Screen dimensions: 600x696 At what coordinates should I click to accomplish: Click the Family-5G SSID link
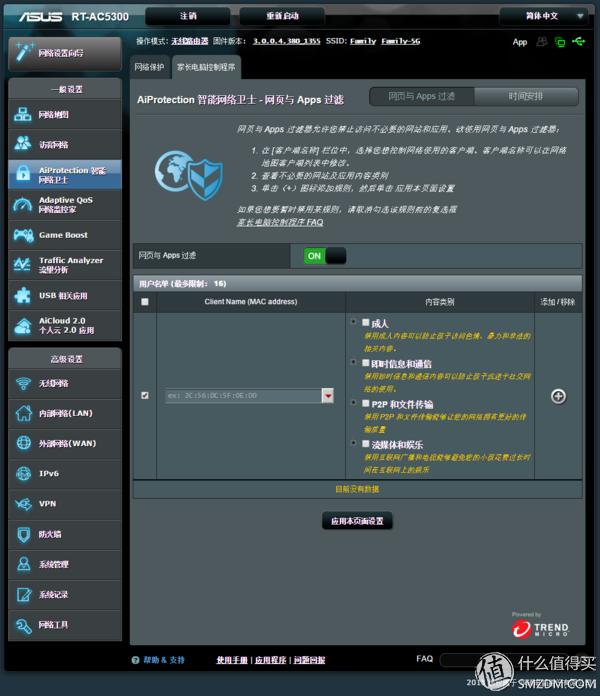[400, 41]
